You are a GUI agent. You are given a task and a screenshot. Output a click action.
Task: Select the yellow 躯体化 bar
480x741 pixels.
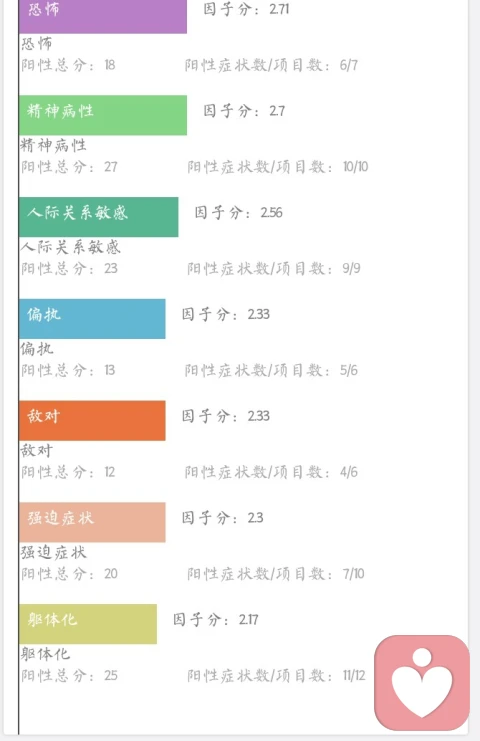[88, 624]
